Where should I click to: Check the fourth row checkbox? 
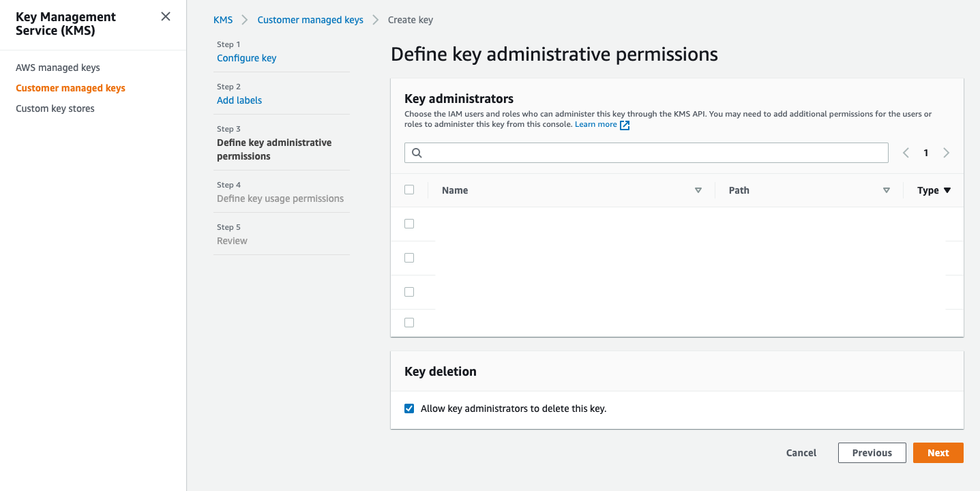409,323
